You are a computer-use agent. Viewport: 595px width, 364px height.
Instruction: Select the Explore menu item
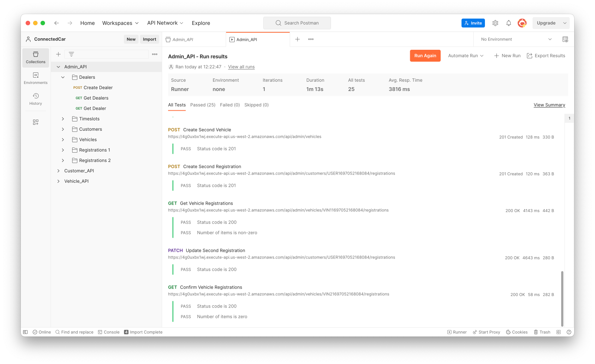(x=201, y=23)
